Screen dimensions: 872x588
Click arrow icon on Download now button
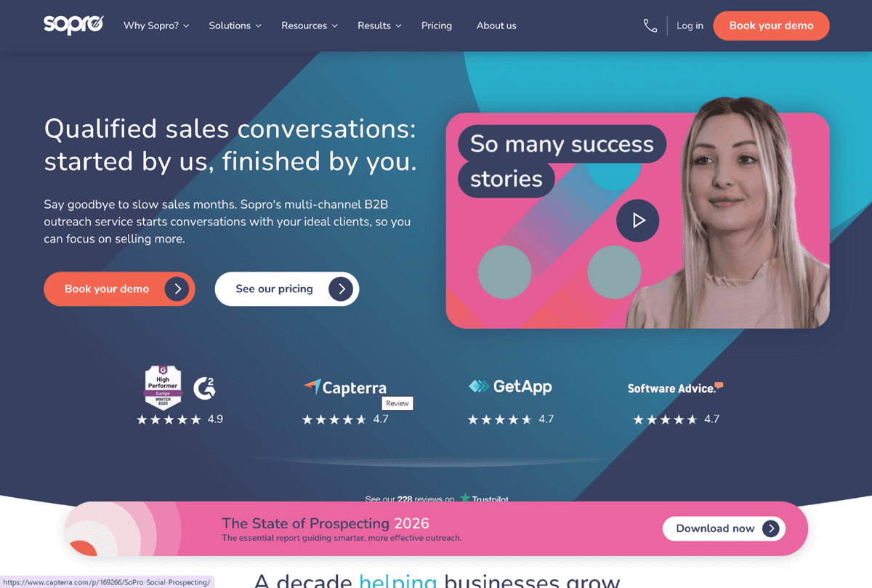tap(771, 528)
